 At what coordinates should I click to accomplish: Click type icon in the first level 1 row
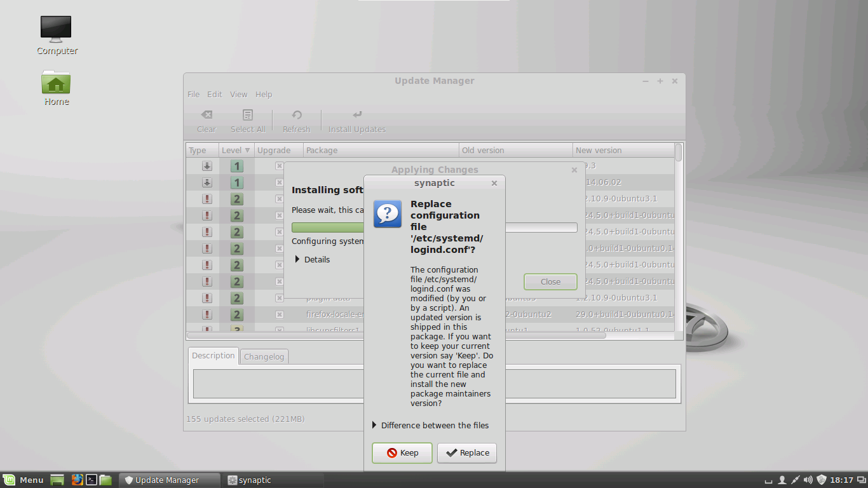pyautogui.click(x=207, y=166)
